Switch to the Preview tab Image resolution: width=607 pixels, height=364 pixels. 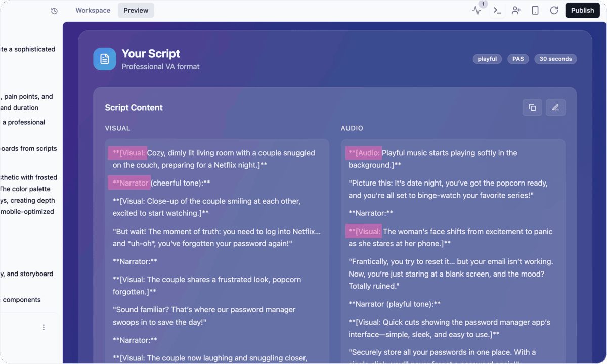(136, 10)
